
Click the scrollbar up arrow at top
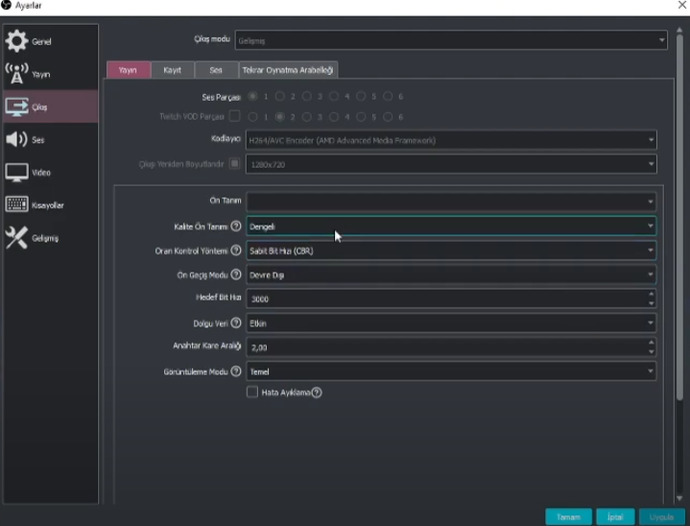click(x=679, y=30)
